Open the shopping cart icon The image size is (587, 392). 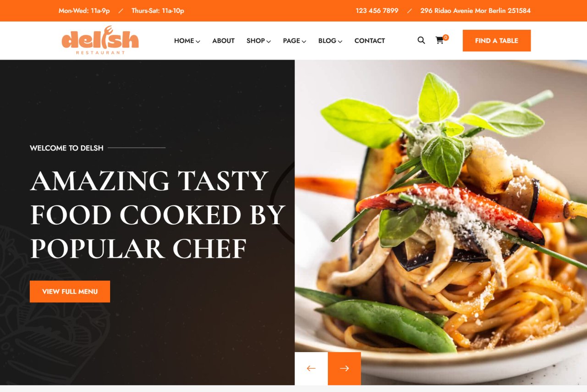(439, 41)
